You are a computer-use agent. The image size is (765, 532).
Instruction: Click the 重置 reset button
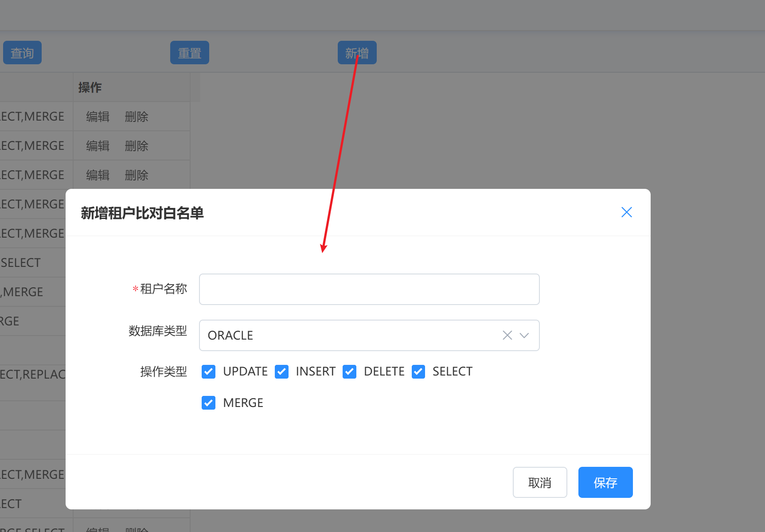pyautogui.click(x=189, y=53)
